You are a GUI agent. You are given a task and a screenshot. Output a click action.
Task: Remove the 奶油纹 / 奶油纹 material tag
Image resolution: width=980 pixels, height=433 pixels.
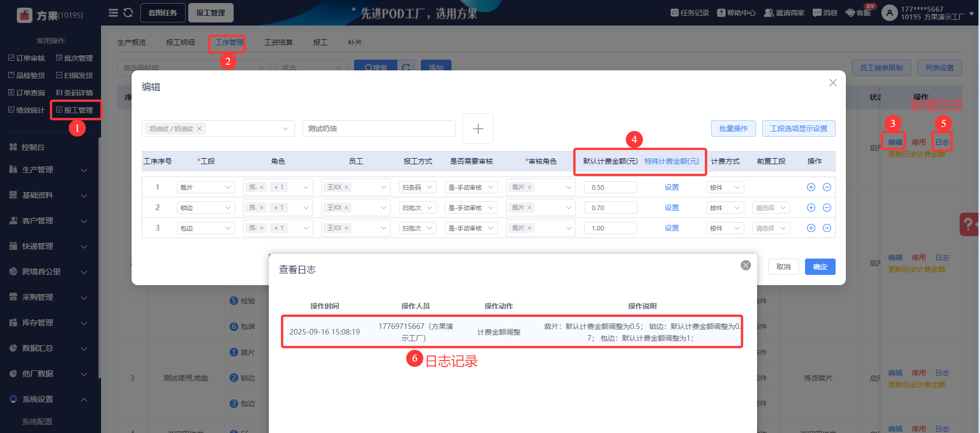click(199, 129)
